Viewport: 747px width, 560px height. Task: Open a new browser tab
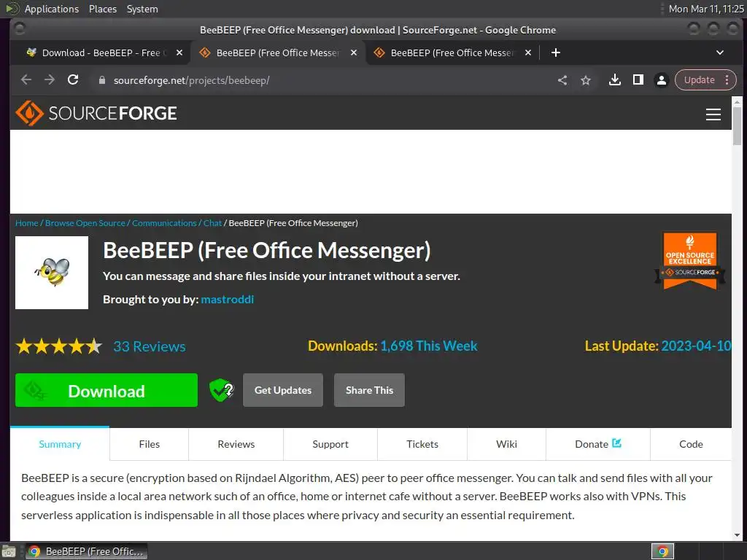point(555,52)
